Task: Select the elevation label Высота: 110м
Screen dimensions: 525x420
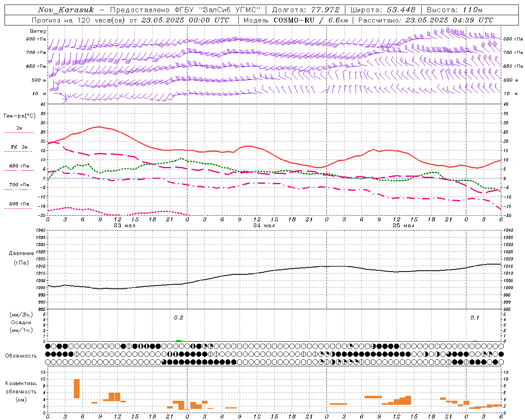Action: [x=454, y=10]
